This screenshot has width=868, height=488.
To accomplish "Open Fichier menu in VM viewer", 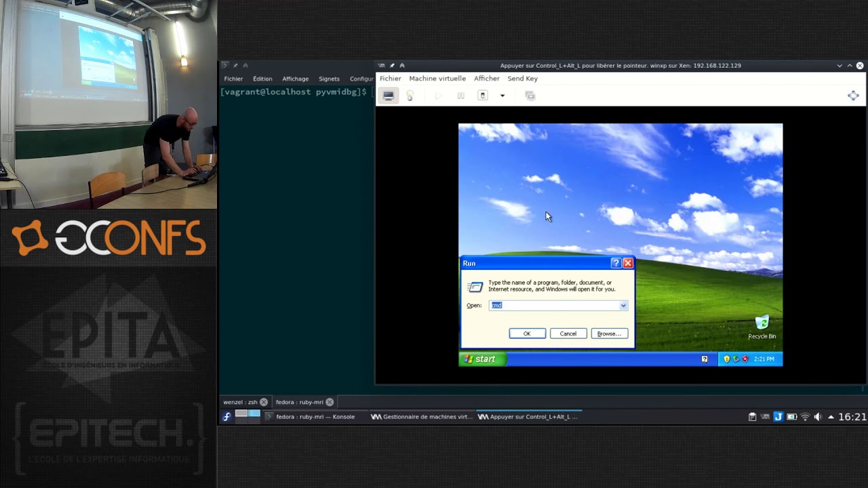I will (x=391, y=79).
